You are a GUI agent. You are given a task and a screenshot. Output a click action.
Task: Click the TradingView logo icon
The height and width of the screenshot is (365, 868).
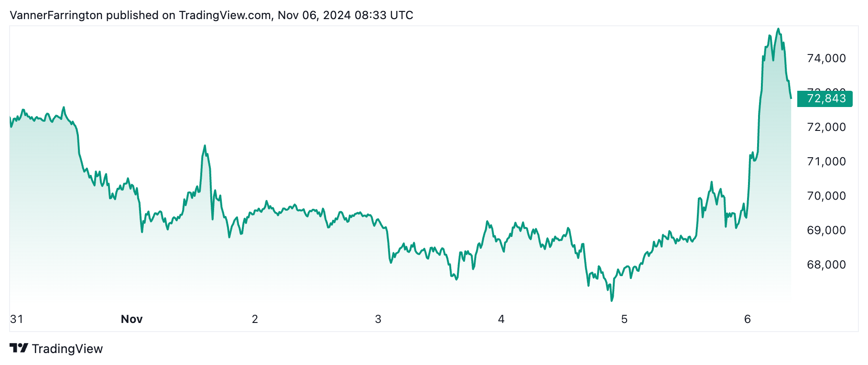pyautogui.click(x=19, y=348)
